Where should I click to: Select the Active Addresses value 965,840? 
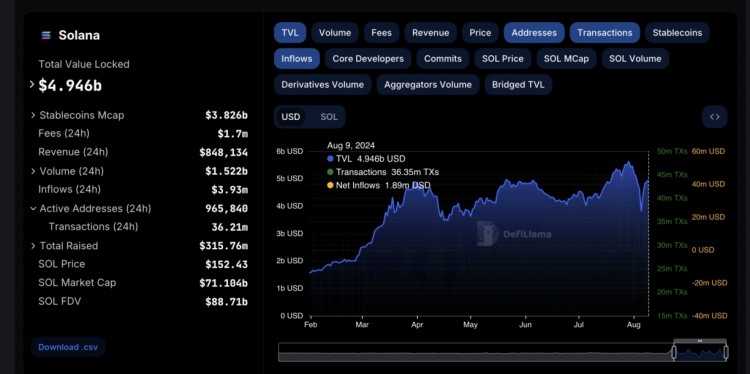coord(227,209)
